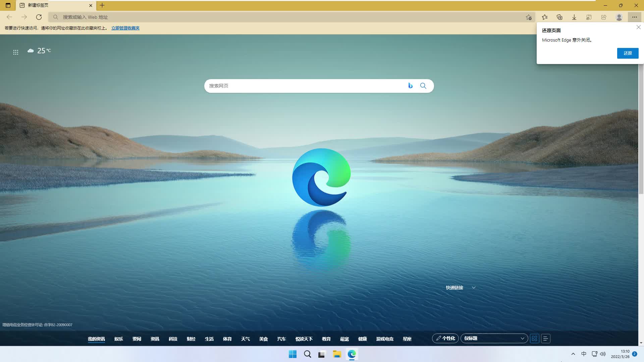644x362 pixels.
Task: Click the Edge icon on the taskbar
Action: point(352,354)
